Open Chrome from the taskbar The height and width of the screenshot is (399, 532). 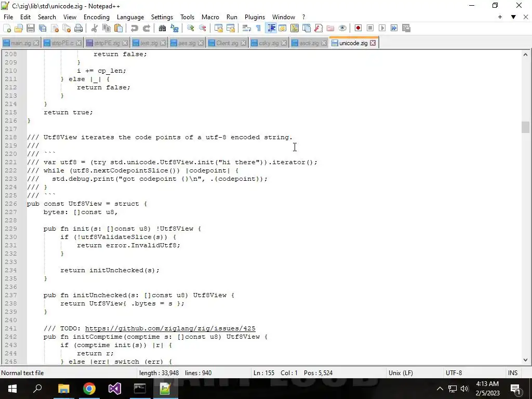[89, 389]
